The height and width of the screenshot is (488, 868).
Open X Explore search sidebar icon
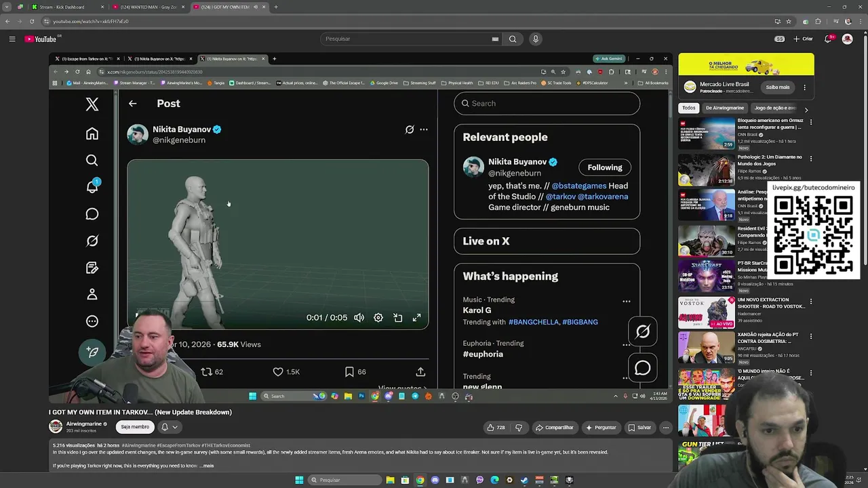tap(92, 161)
